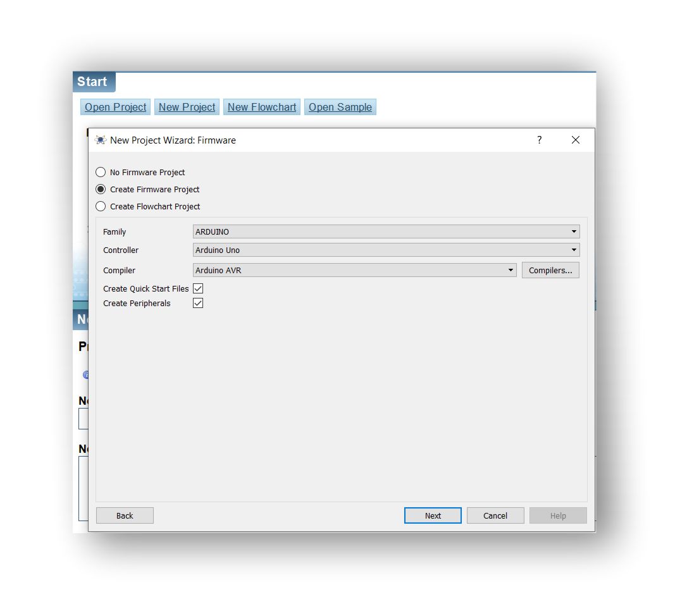Proceed with the Next button
Screen dimensions: 687x616
433,515
